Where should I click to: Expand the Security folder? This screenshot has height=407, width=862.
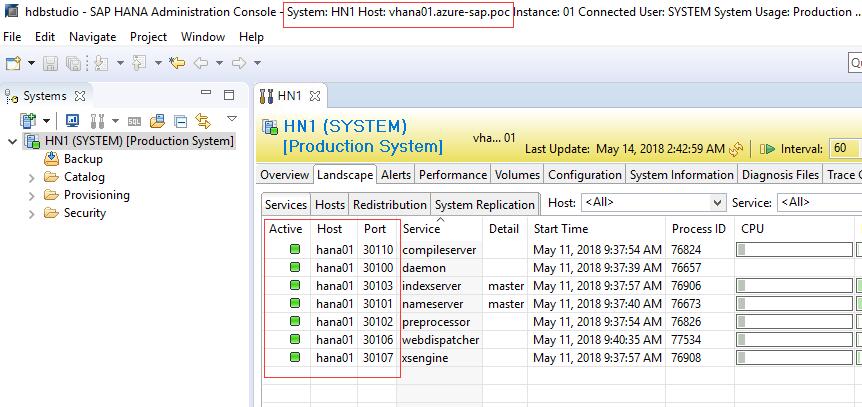32,214
